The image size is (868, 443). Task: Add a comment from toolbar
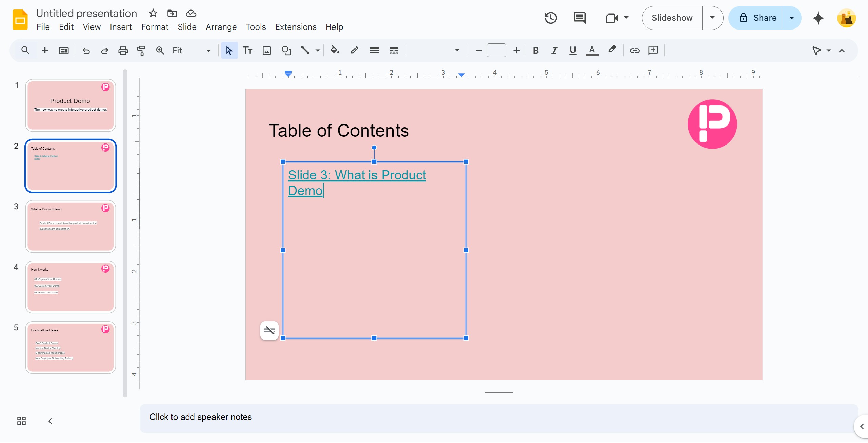(653, 51)
